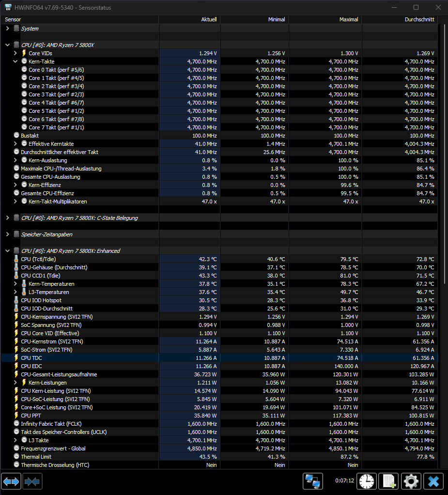Screen dimensions: 448x495
Task: Click the circle icon of Core 0 Takt
Action: [x=24, y=69]
